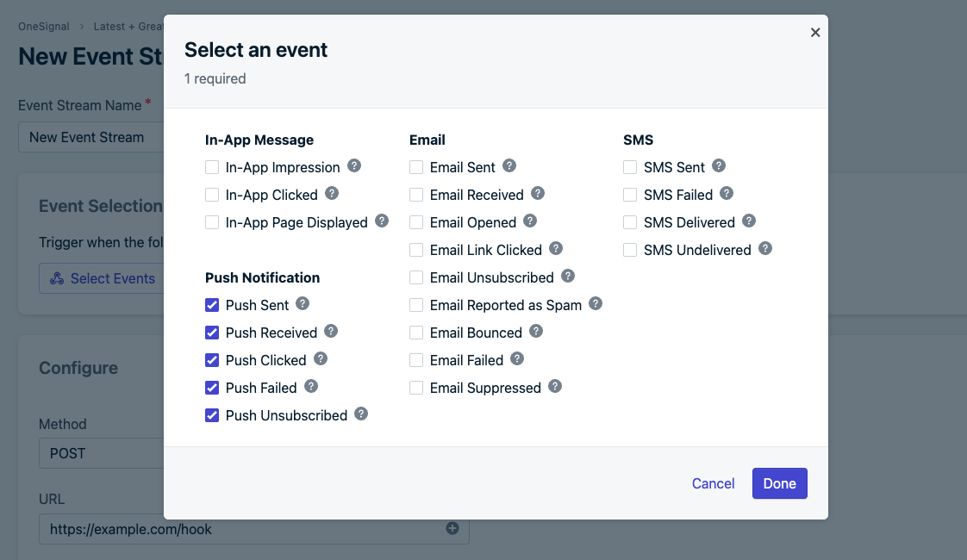Check the Email Failed checkbox
This screenshot has width=967, height=560.
click(x=416, y=360)
